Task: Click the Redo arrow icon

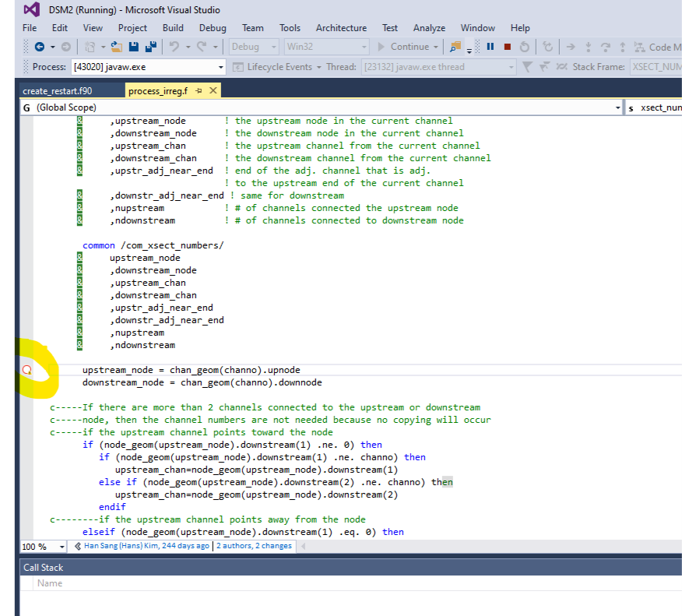Action: tap(202, 47)
